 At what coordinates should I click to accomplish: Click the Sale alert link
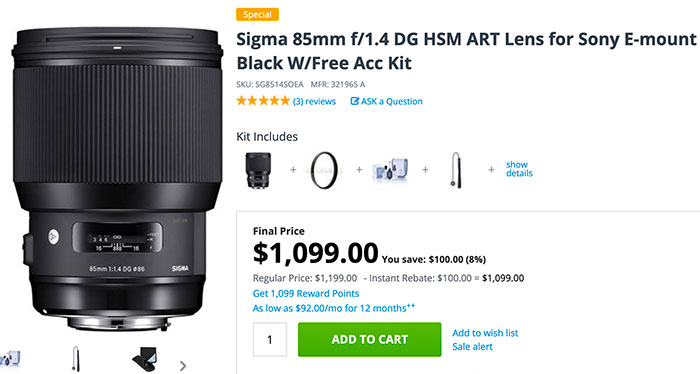pos(472,347)
